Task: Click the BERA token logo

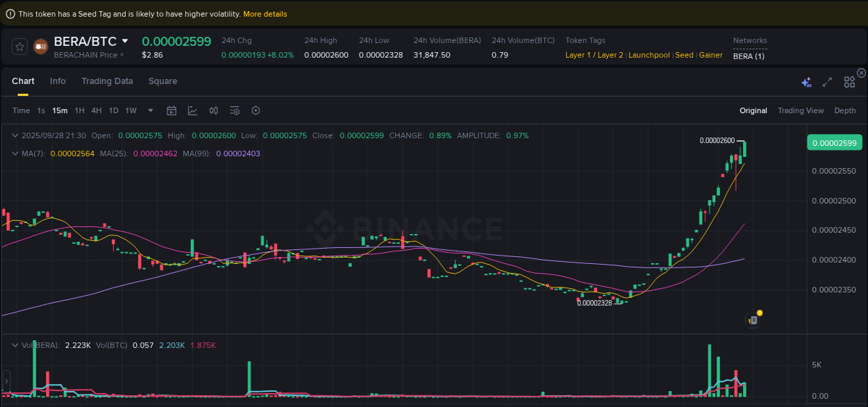Action: tap(40, 46)
